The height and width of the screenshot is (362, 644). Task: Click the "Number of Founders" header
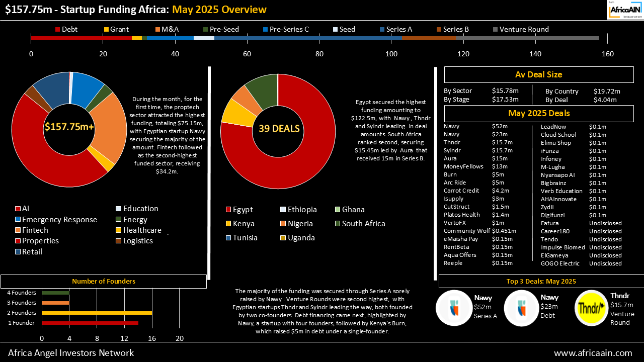pyautogui.click(x=104, y=282)
